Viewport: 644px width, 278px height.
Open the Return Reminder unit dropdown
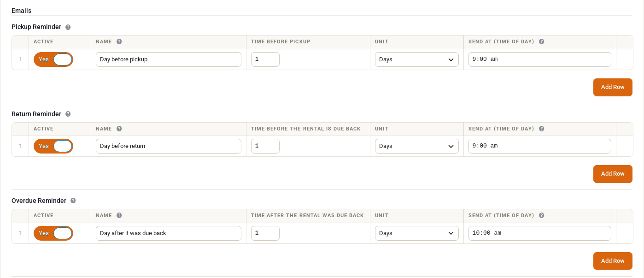coord(417,146)
